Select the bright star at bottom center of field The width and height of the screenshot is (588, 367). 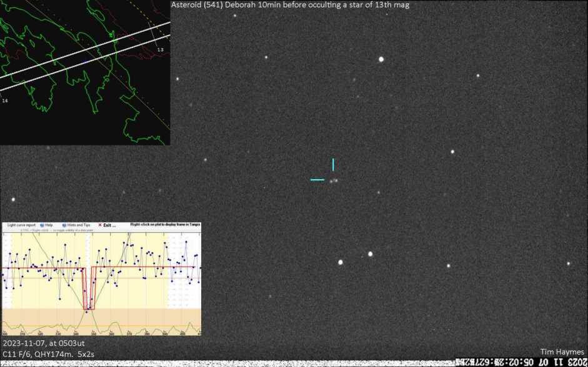[341, 262]
